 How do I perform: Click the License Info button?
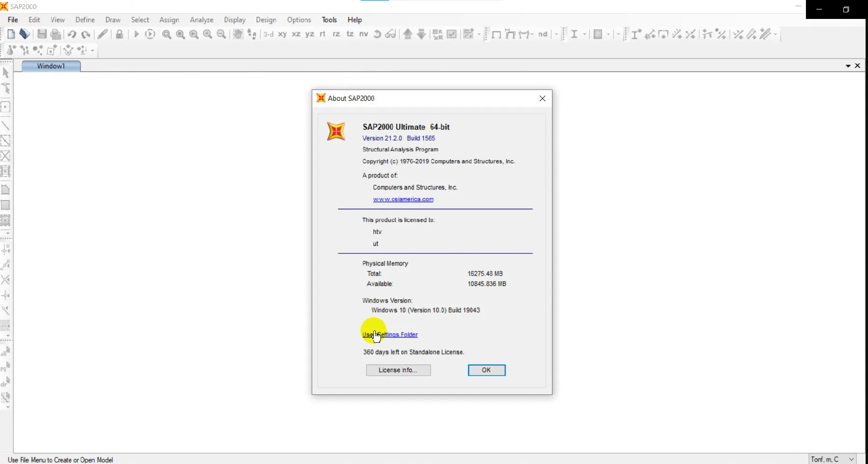tap(398, 370)
